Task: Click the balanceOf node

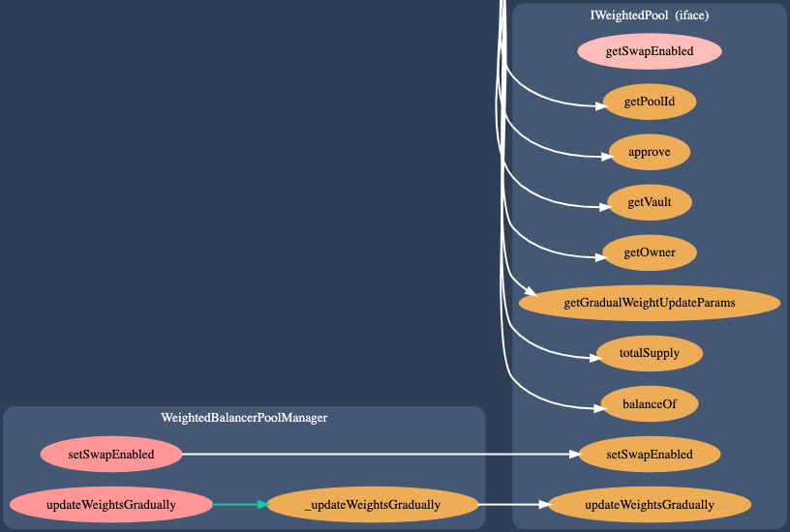Action: click(x=650, y=403)
